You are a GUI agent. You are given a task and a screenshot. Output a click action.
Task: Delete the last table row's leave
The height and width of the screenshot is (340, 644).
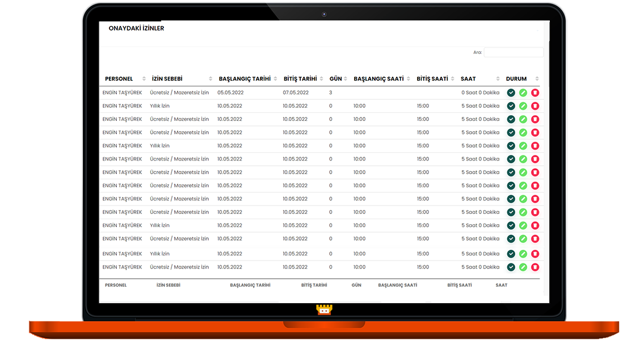[x=534, y=267]
